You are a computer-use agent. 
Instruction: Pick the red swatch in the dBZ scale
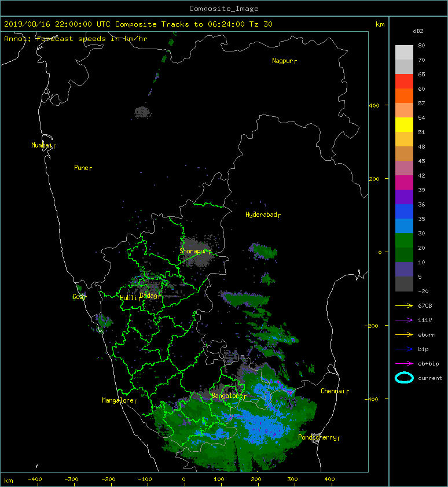pyautogui.click(x=404, y=81)
